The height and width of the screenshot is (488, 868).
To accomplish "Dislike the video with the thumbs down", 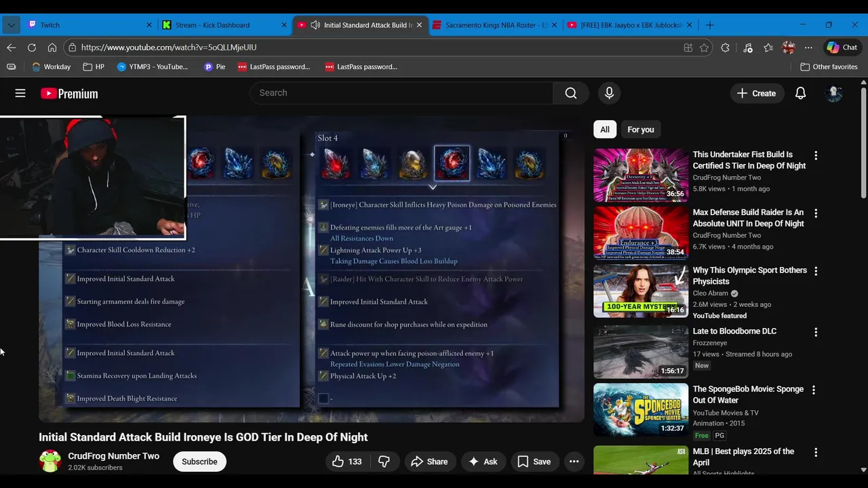I will point(384,462).
